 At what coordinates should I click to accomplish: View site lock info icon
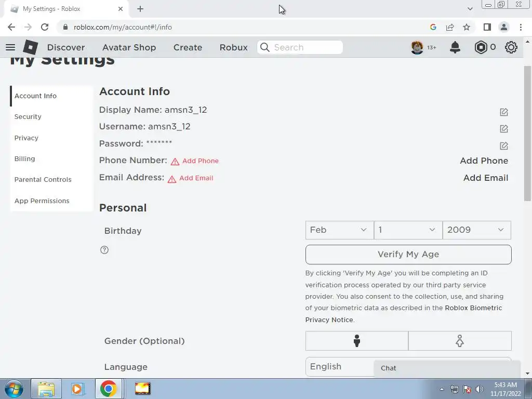[x=65, y=27]
